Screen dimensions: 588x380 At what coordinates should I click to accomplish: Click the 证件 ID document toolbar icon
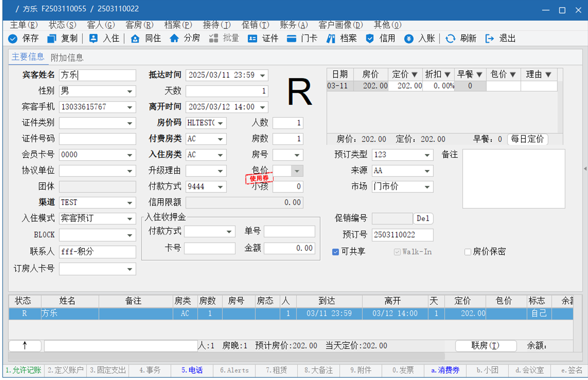(252, 38)
